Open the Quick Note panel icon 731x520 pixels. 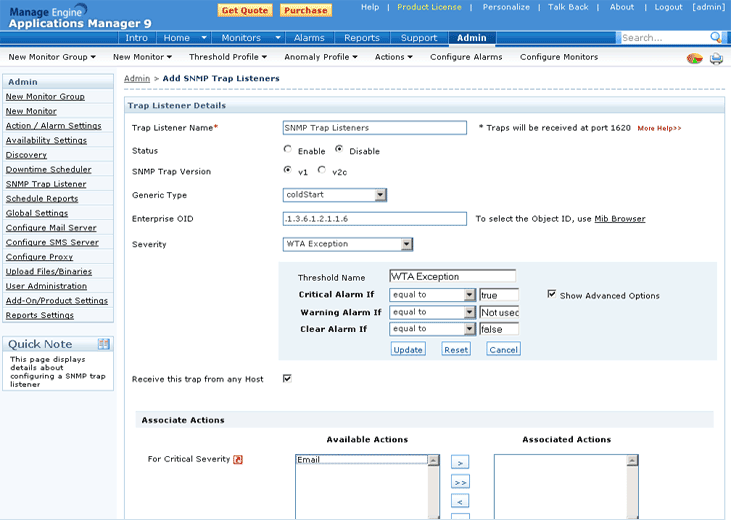pos(103,344)
